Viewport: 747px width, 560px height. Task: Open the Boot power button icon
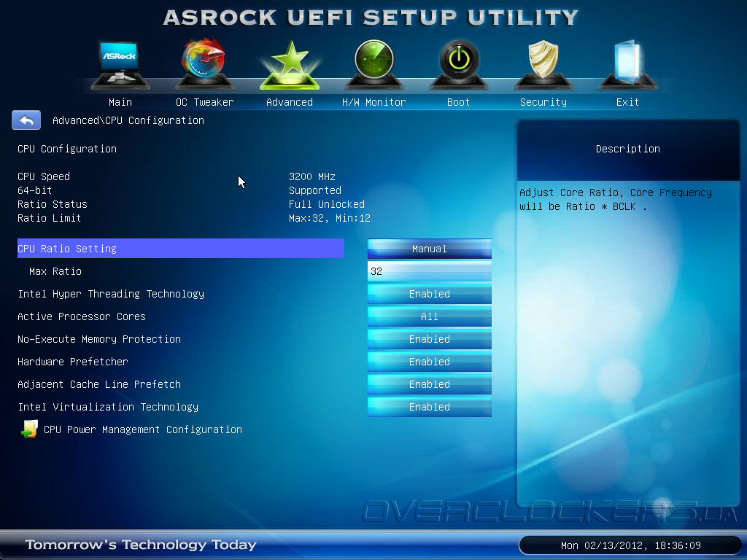[458, 65]
